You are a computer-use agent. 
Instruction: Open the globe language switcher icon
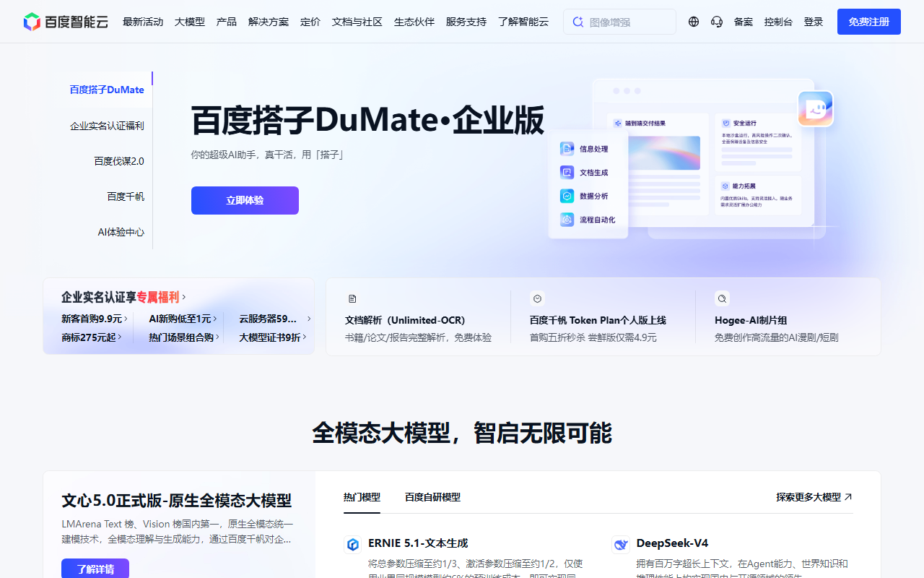[x=694, y=22]
